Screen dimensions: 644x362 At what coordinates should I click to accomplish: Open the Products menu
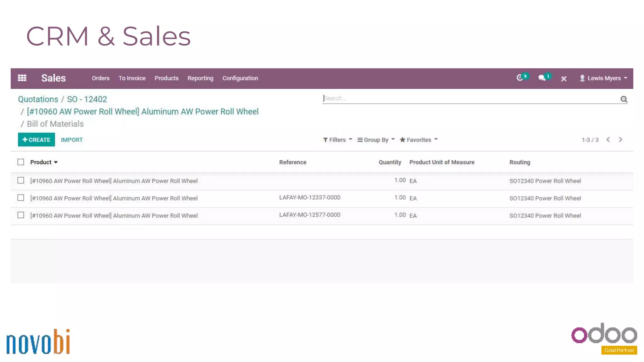(x=166, y=78)
